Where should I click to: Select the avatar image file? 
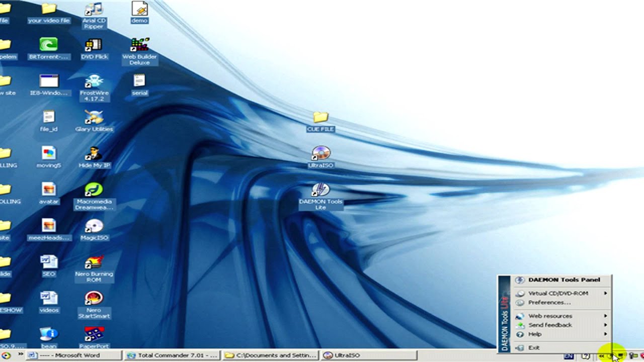(49, 194)
